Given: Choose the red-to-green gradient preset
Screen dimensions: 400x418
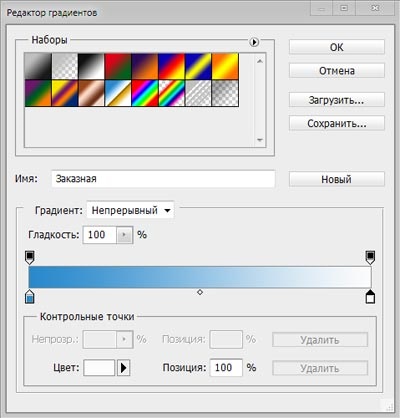Looking at the screenshot, I should pyautogui.click(x=118, y=66).
